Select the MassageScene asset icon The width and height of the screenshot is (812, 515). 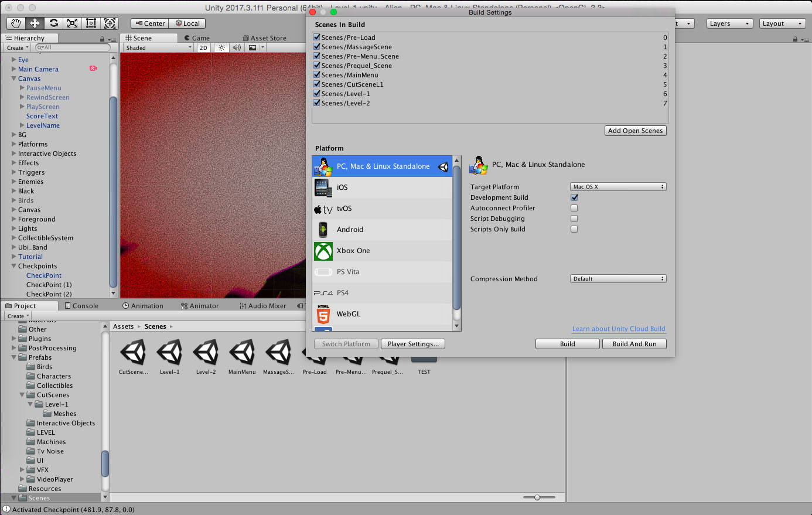click(278, 353)
